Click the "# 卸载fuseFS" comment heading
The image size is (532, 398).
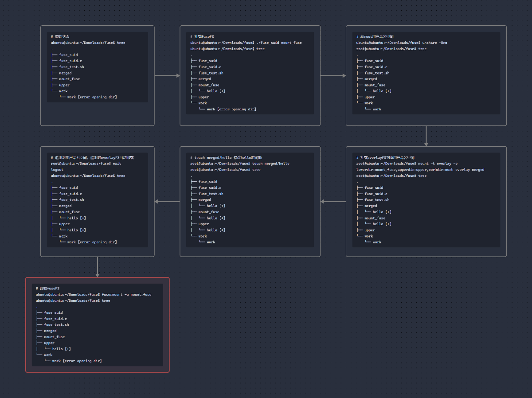(x=47, y=288)
